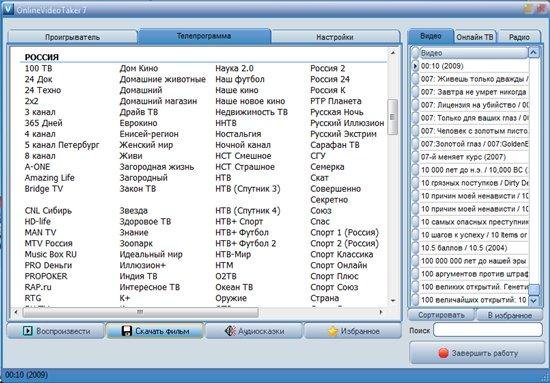This screenshot has height=383, width=550.
Task: Open the Страна channel link
Action: click(324, 298)
